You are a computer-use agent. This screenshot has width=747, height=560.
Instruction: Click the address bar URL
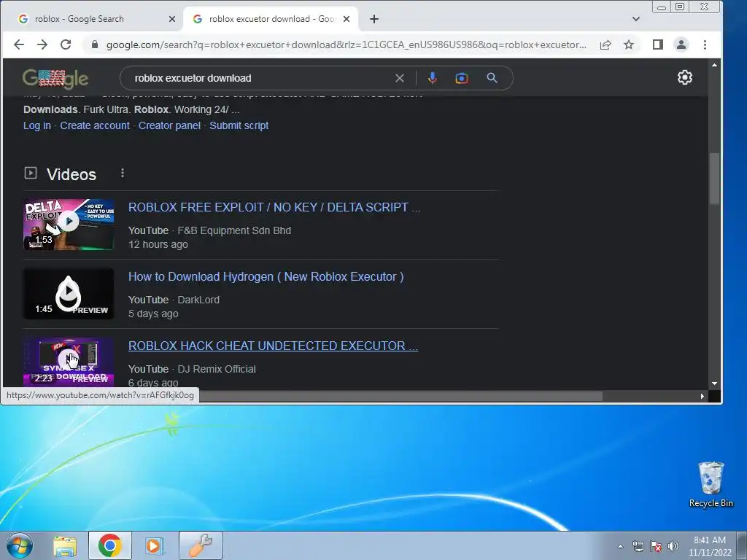[x=346, y=44]
